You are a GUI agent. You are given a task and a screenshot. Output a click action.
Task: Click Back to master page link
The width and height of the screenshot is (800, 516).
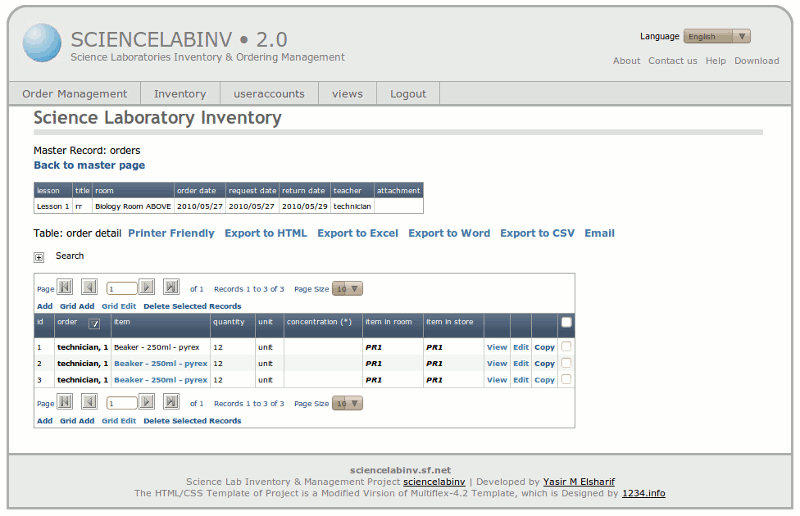click(x=89, y=165)
